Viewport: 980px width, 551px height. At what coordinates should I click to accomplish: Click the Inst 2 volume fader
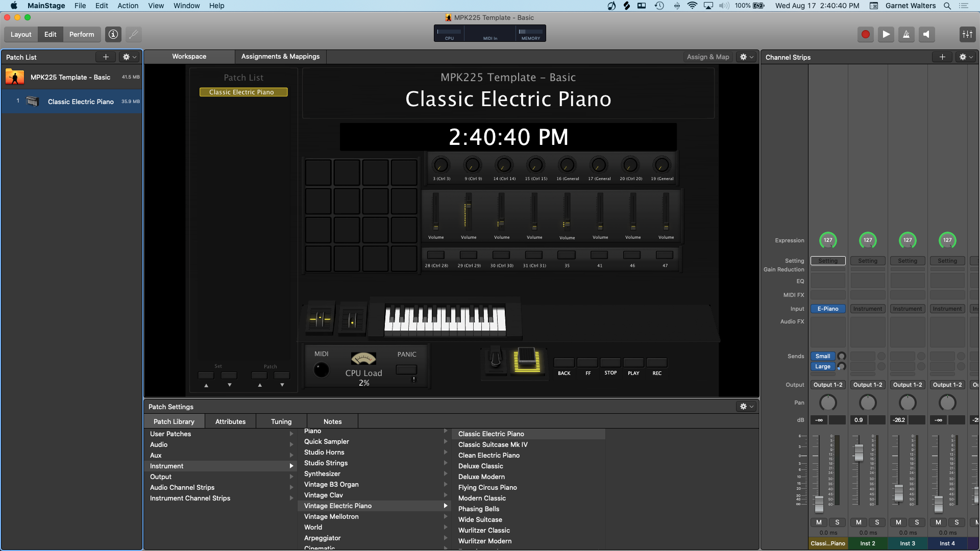(x=859, y=452)
